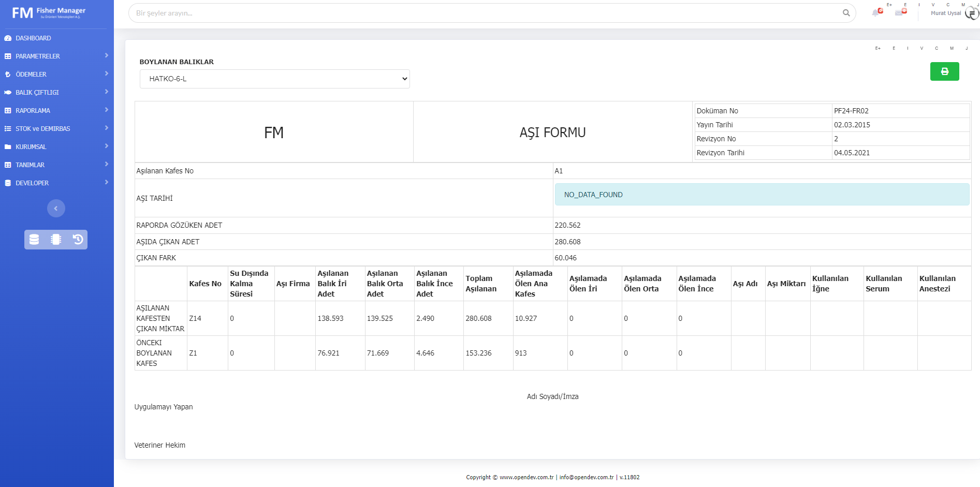
Task: Click the search magnifier icon
Action: point(846,13)
